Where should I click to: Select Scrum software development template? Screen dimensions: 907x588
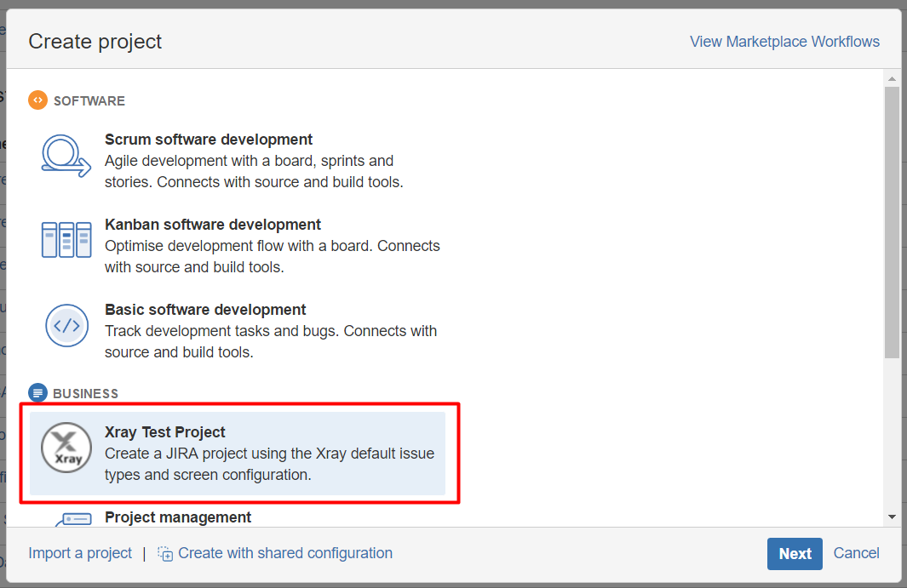tap(238, 160)
